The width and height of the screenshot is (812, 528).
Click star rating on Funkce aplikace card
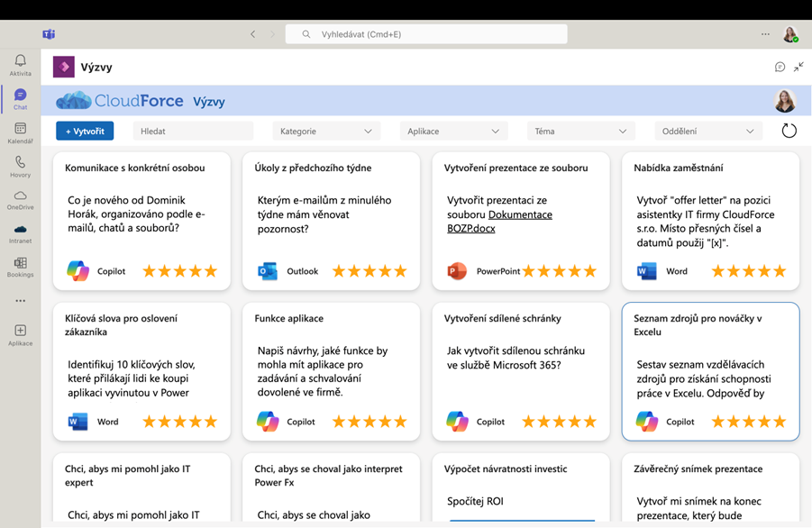(370, 422)
